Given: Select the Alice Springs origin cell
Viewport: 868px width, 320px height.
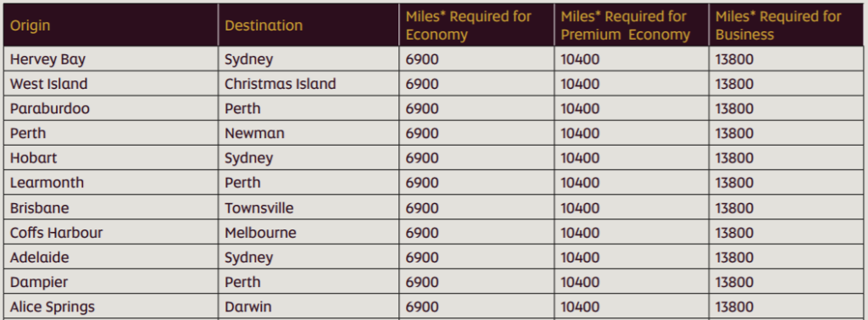Looking at the screenshot, I should point(111,306).
